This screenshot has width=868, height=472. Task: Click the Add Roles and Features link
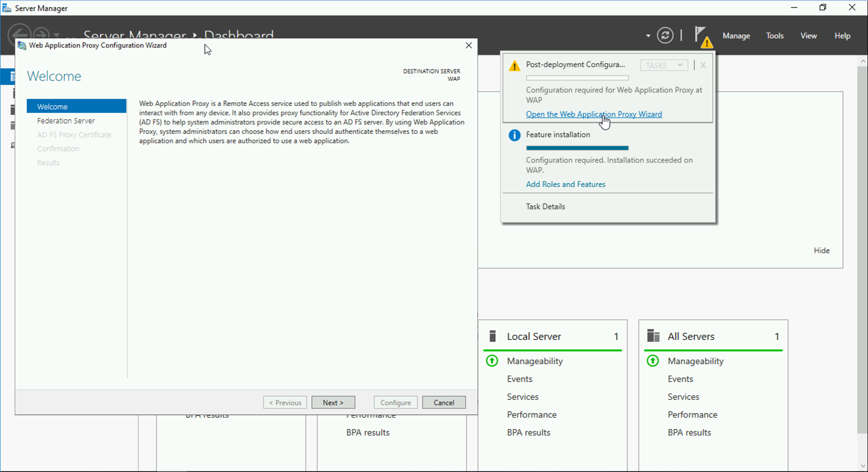(x=565, y=184)
